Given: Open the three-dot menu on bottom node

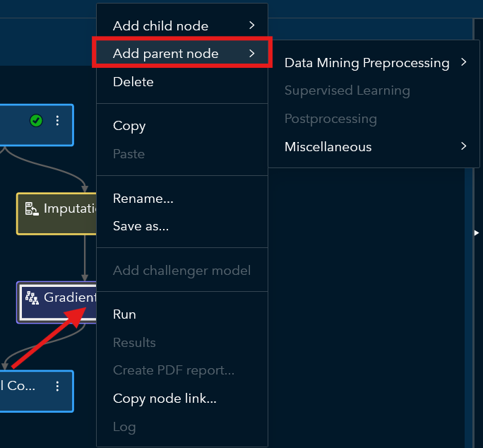Looking at the screenshot, I should 58,386.
